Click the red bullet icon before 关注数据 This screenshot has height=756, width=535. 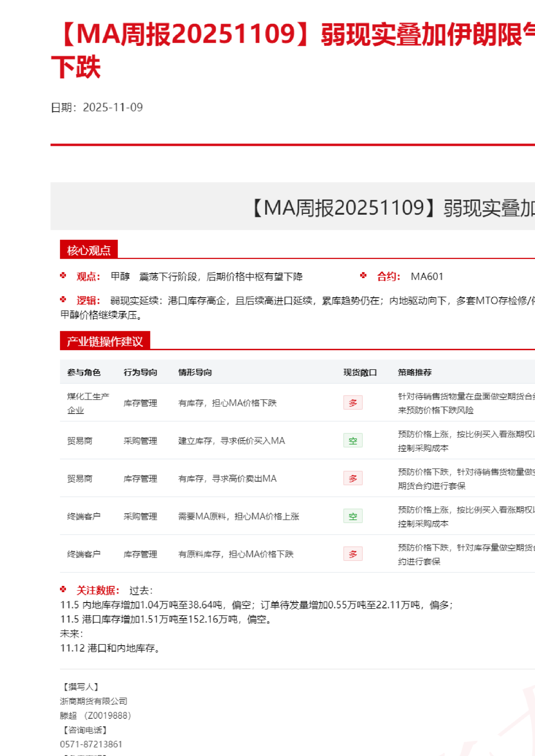click(x=63, y=589)
